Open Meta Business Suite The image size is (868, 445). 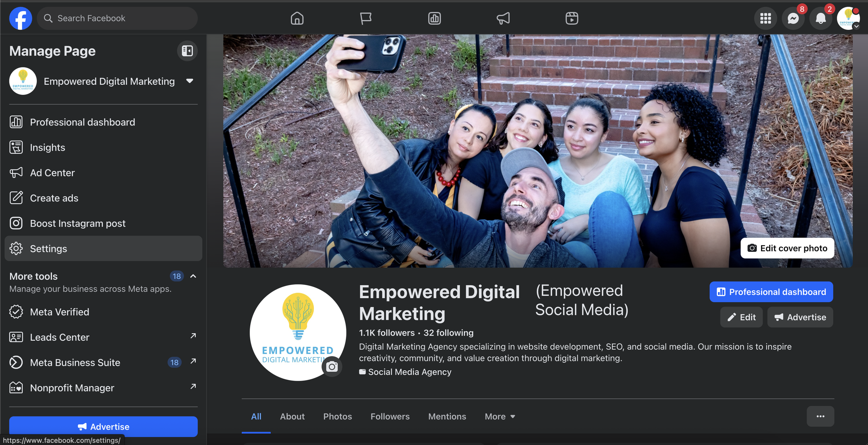[x=75, y=362]
